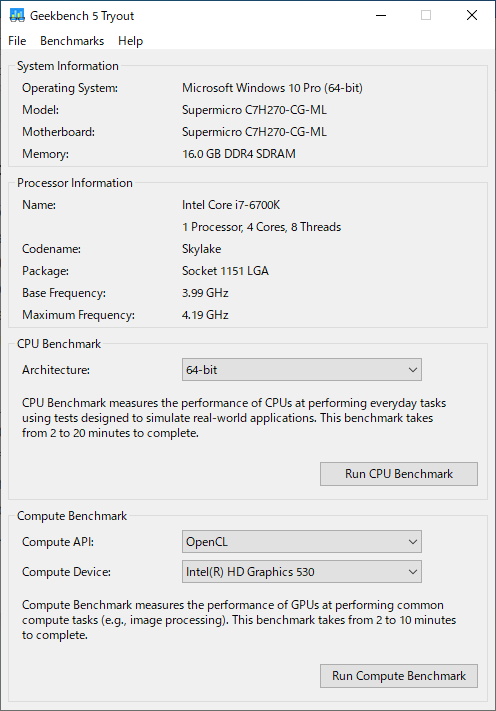Run the CPU Benchmark
This screenshot has height=711, width=496.
399,474
